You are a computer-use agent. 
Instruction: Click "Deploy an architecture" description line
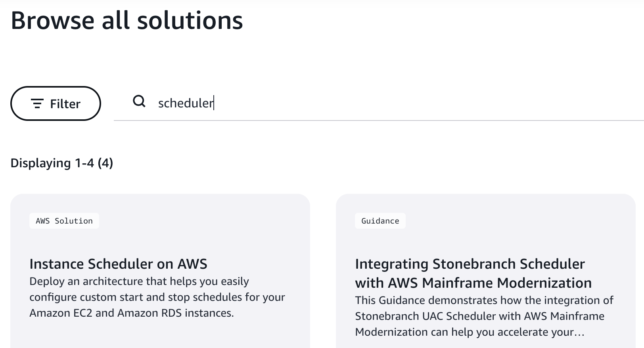[139, 281]
